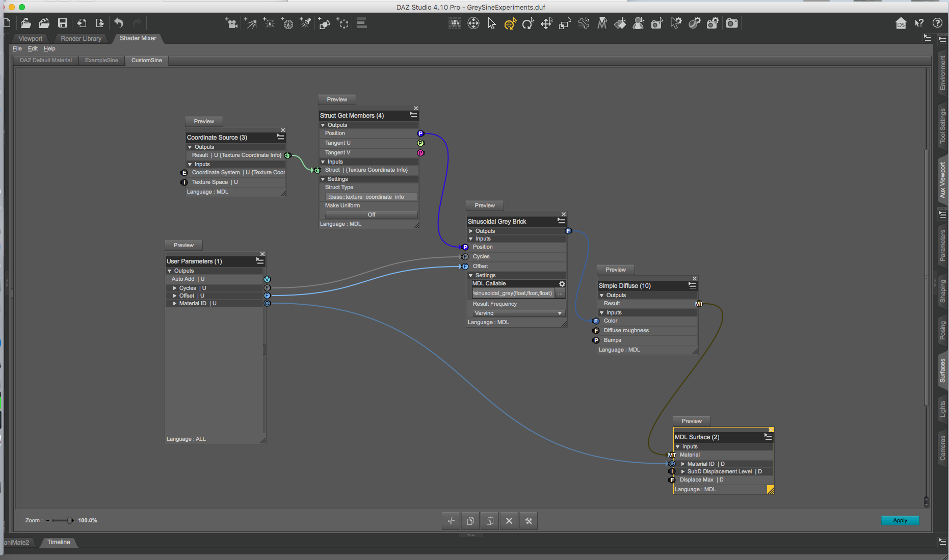This screenshot has width=949, height=560.
Task: Open the Result Frequency Varying dropdown
Action: coord(518,313)
